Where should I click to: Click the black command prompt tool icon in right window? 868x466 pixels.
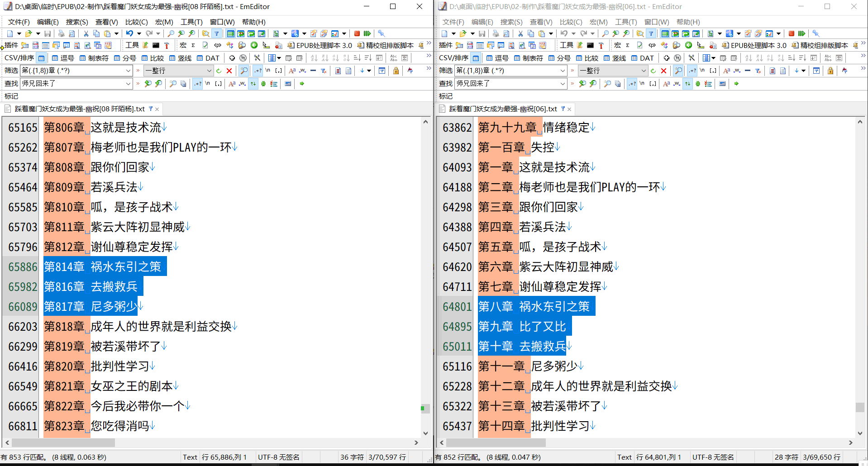pyautogui.click(x=590, y=45)
